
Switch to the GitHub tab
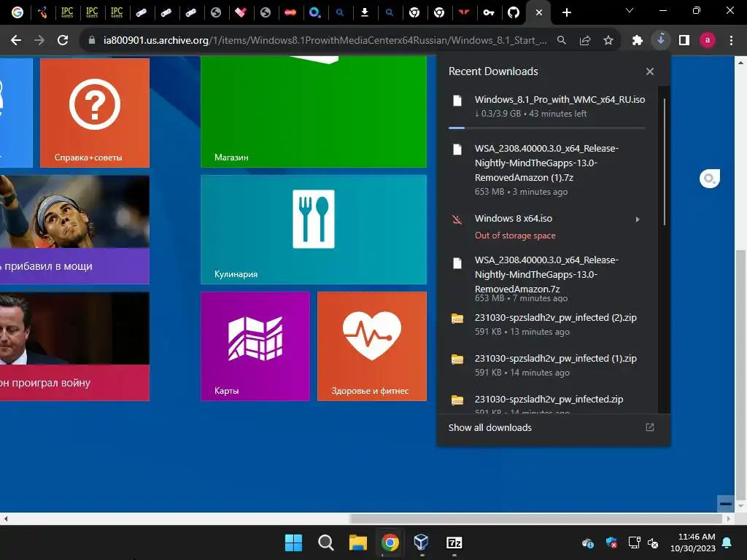(513, 12)
